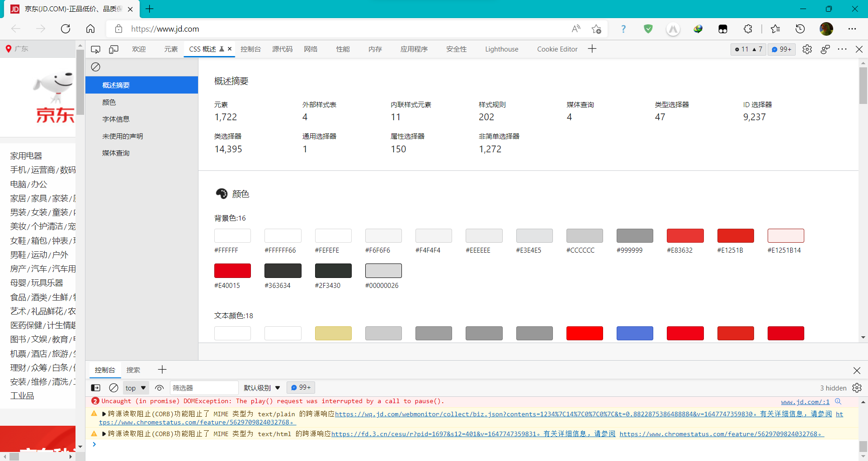Screen dimensions: 868x461
Task: Click the 99+ issues badge in console toolbar
Action: (301, 388)
